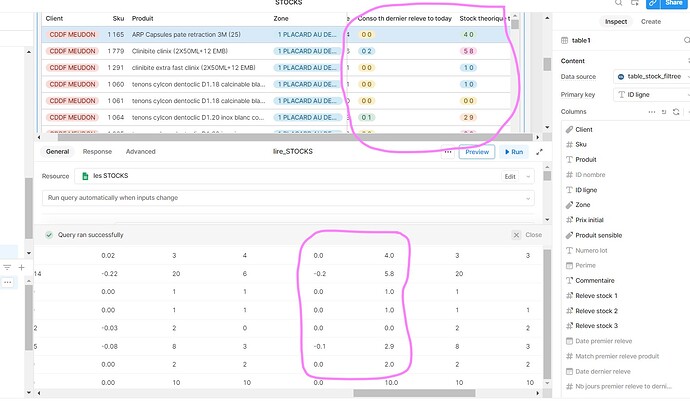Image resolution: width=690 pixels, height=401 pixels.
Task: Click the blue Share button
Action: coord(667,4)
